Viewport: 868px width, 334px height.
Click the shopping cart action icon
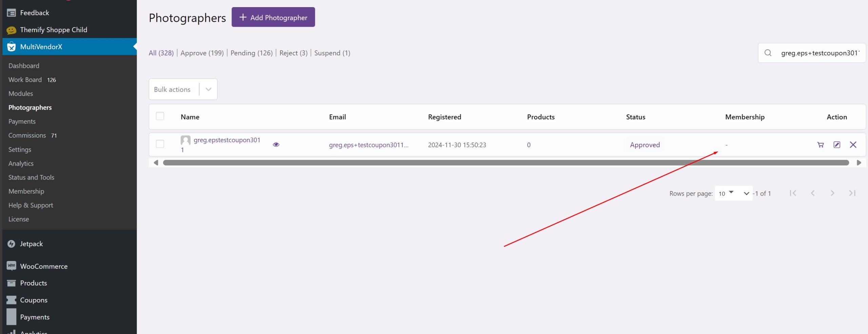(x=820, y=145)
